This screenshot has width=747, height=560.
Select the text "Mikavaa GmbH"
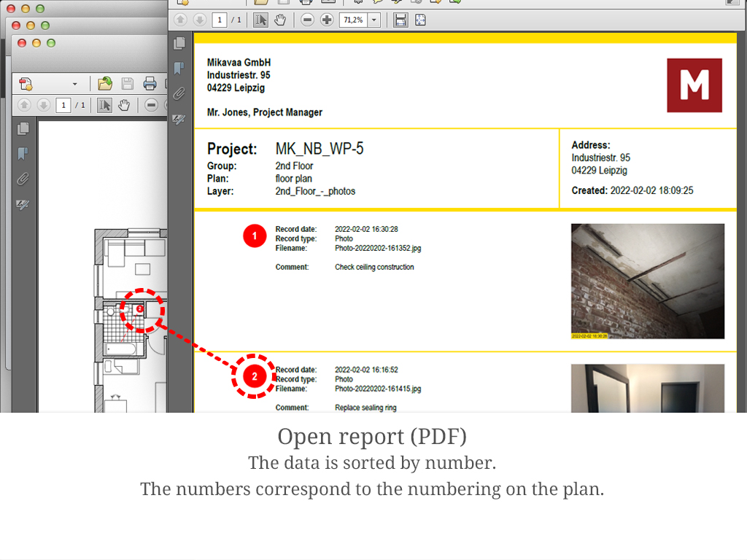point(239,63)
